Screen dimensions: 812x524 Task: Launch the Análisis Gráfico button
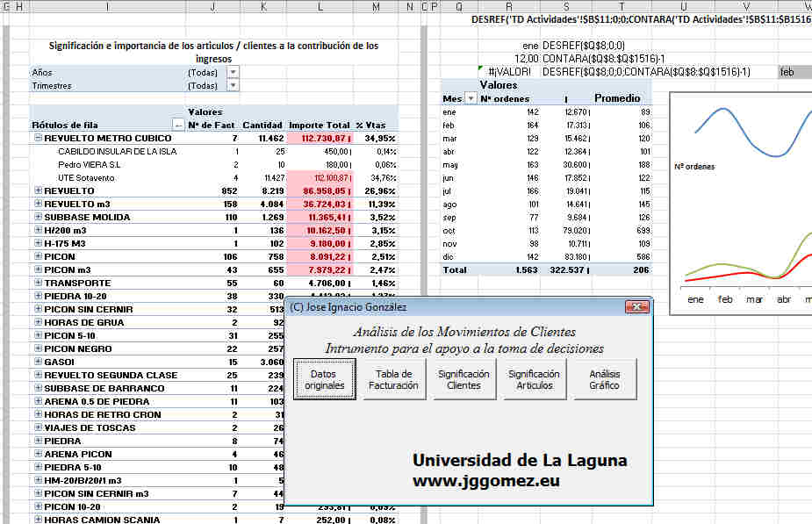605,380
